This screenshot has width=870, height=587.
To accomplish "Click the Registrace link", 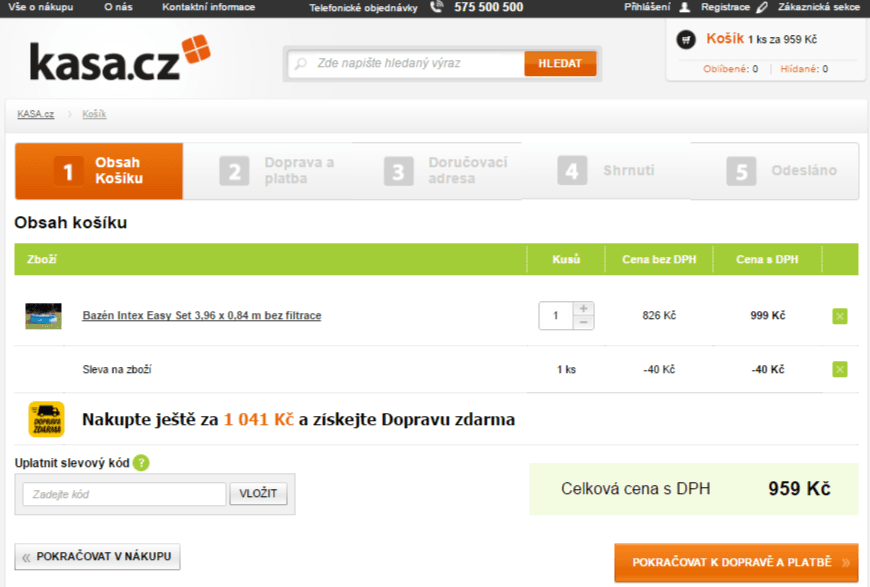I will click(x=725, y=7).
